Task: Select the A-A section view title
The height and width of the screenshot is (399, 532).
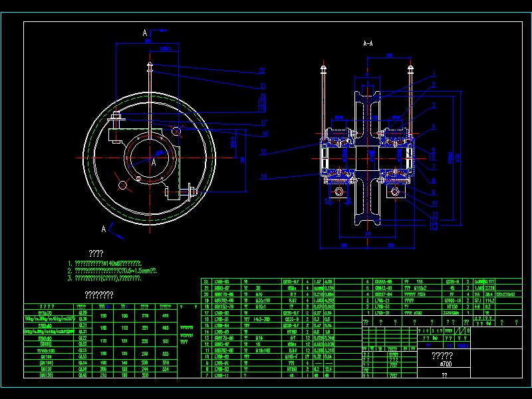Action: tap(368, 43)
